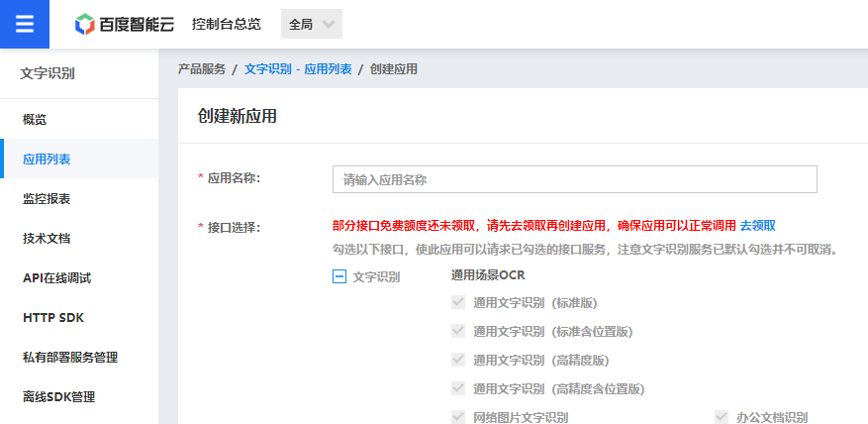Select 应用列表 in the sidebar
Image resolution: width=868 pixels, height=424 pixels.
click(79, 159)
